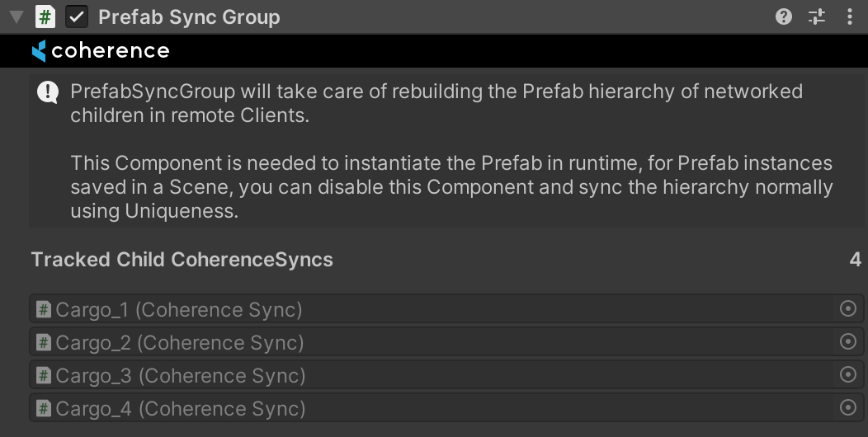Open object picker for Cargo_4
This screenshot has height=437, width=868.
coord(847,407)
